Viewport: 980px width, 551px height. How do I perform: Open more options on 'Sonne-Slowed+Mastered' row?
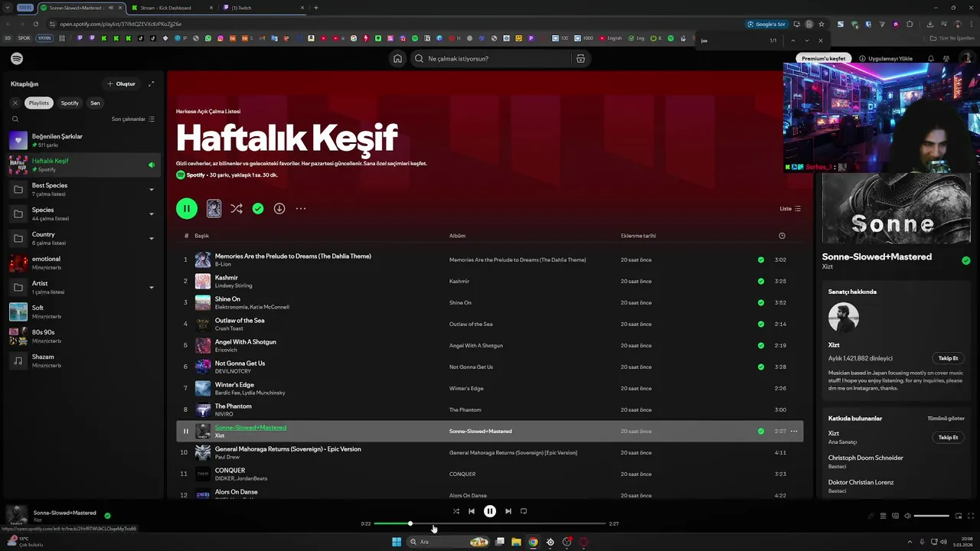pos(794,432)
